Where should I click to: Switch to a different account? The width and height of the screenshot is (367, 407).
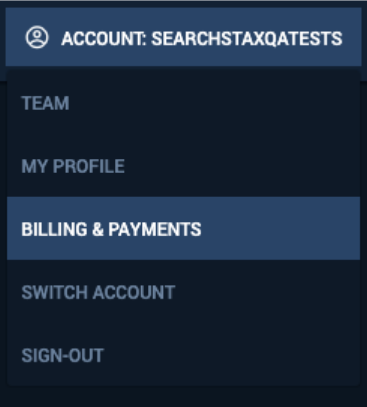183,292
